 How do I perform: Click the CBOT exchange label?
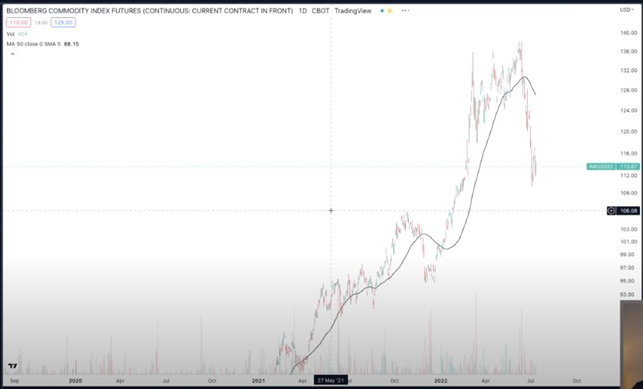(x=321, y=11)
